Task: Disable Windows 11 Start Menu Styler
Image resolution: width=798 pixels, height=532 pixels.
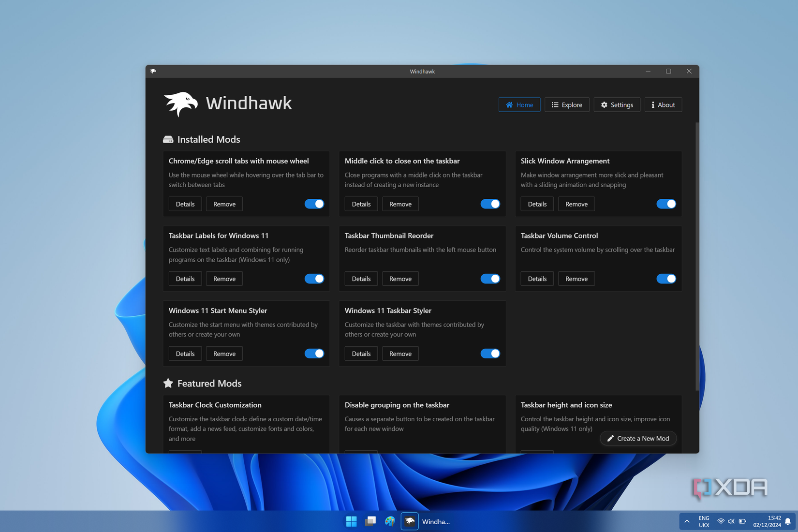Action: [314, 354]
